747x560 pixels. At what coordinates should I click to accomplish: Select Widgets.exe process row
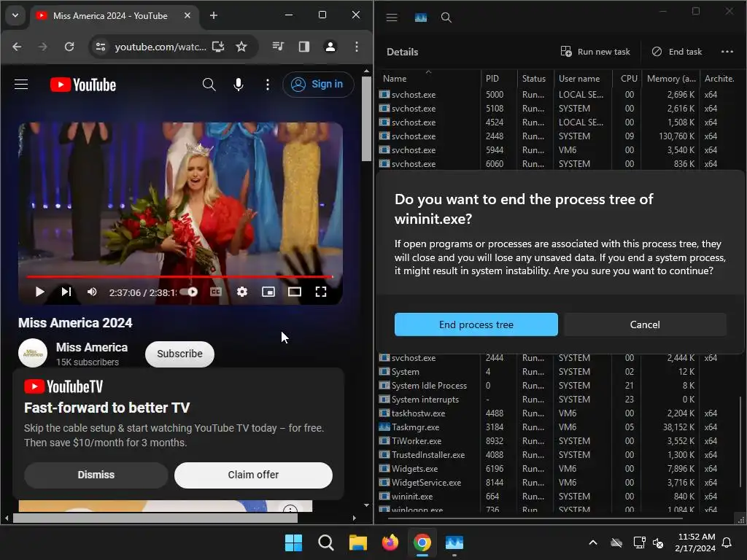(x=557, y=469)
